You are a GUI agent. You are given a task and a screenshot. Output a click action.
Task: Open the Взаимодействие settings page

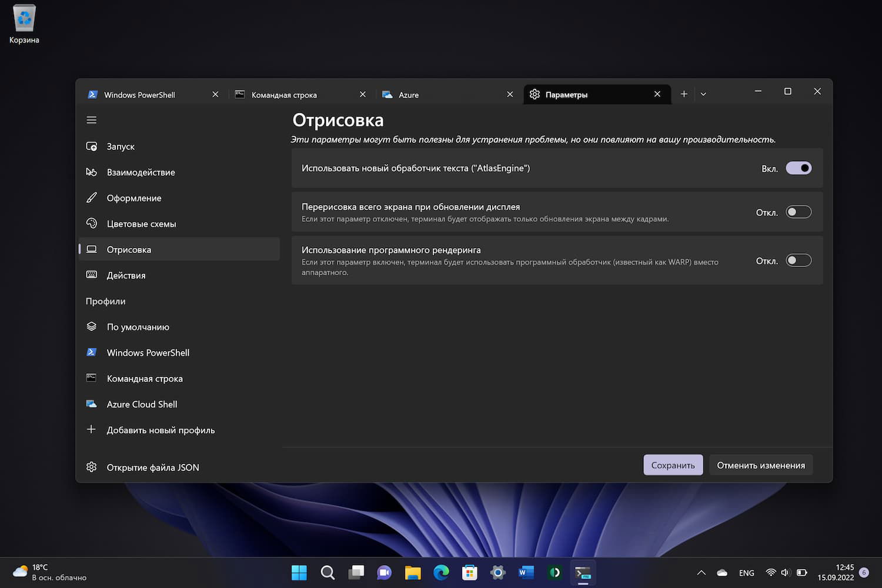pyautogui.click(x=141, y=172)
